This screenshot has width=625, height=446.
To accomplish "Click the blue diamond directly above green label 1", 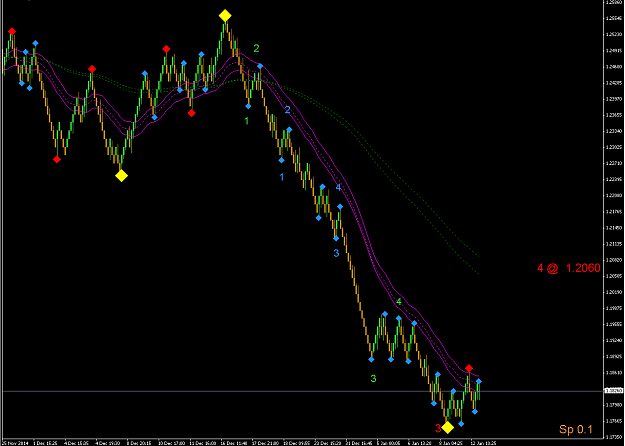I will coord(248,106).
